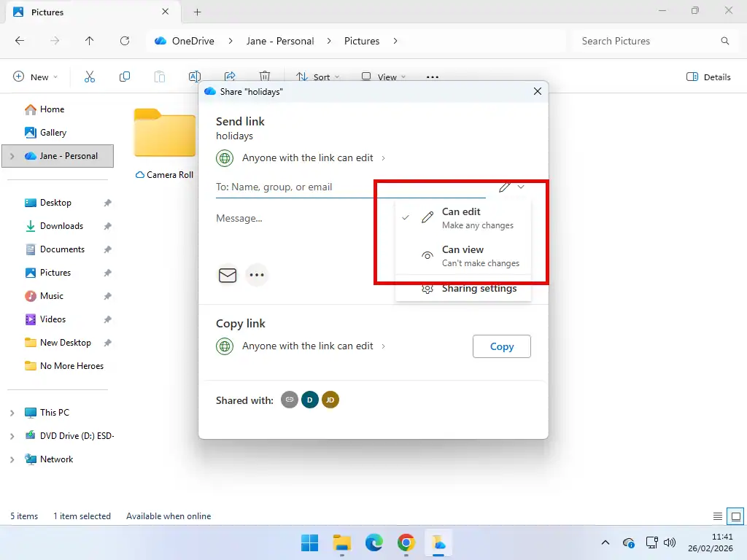Open Sharing settings from the dropdown menu

[479, 289]
